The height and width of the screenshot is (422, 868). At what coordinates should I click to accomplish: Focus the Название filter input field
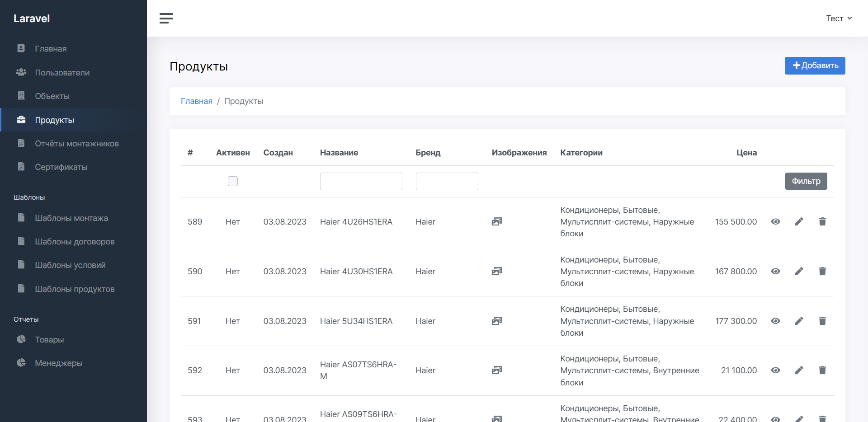(361, 181)
